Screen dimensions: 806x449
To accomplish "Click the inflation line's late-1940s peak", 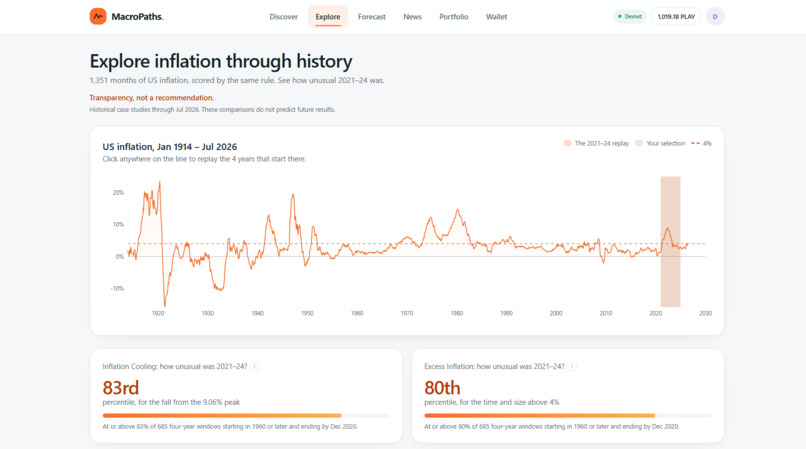I will (293, 194).
